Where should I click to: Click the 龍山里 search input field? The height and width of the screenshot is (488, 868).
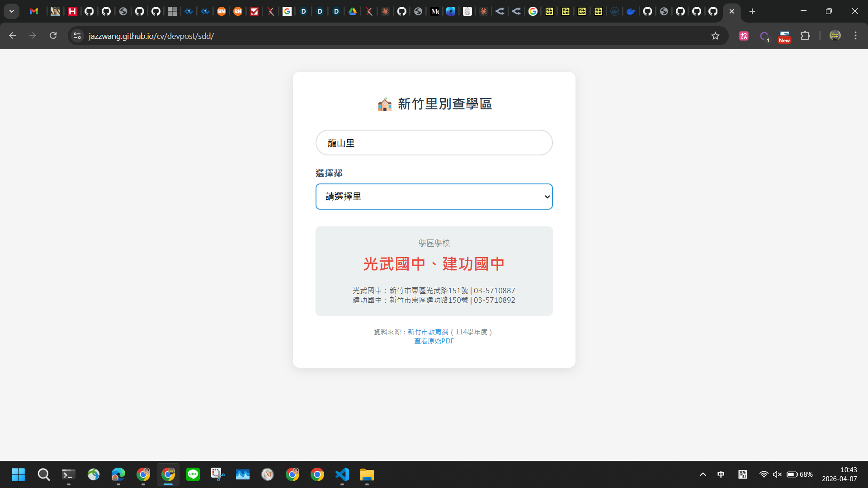(434, 143)
